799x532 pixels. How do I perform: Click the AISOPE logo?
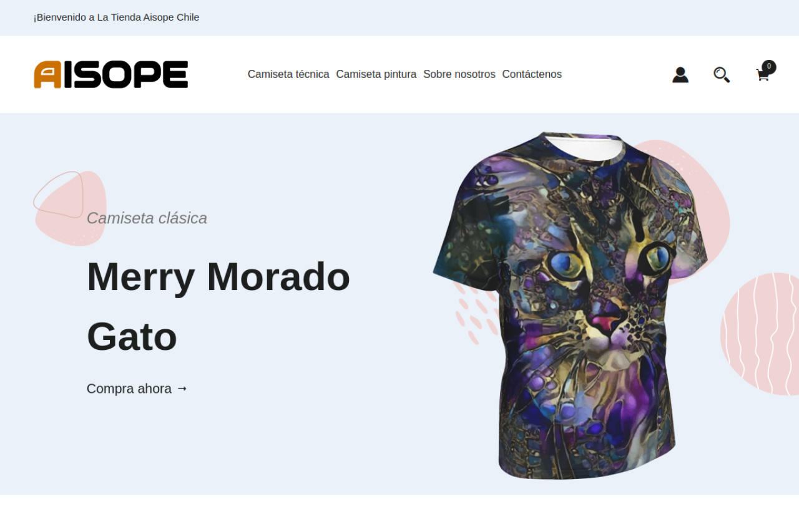[111, 74]
